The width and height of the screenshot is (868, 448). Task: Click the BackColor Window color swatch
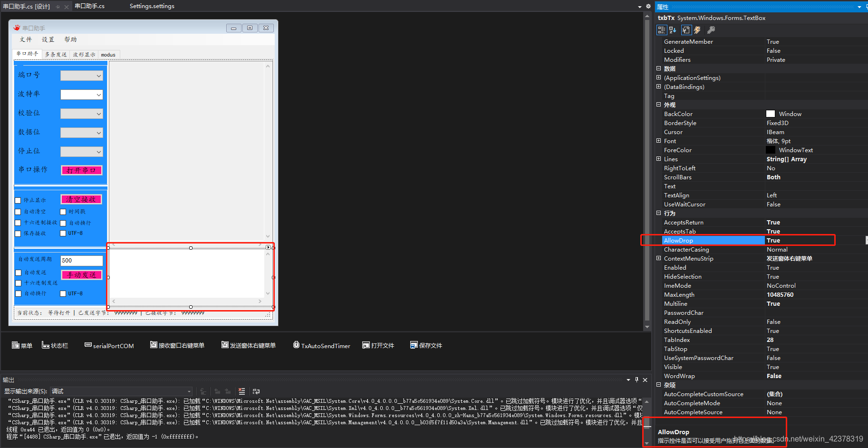coord(771,114)
